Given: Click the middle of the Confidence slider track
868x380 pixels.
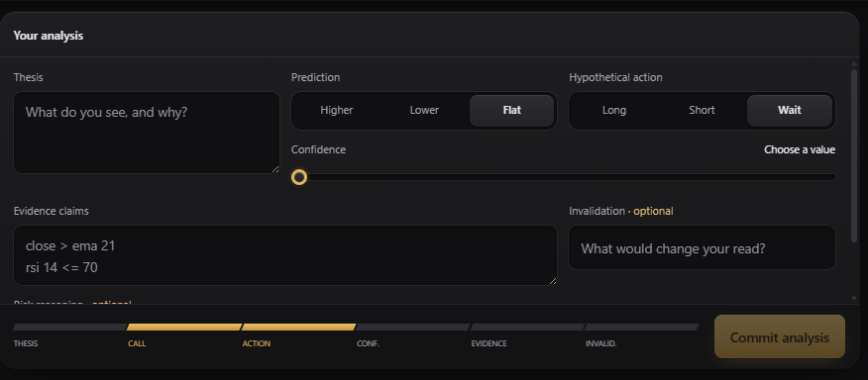Looking at the screenshot, I should click(x=564, y=177).
